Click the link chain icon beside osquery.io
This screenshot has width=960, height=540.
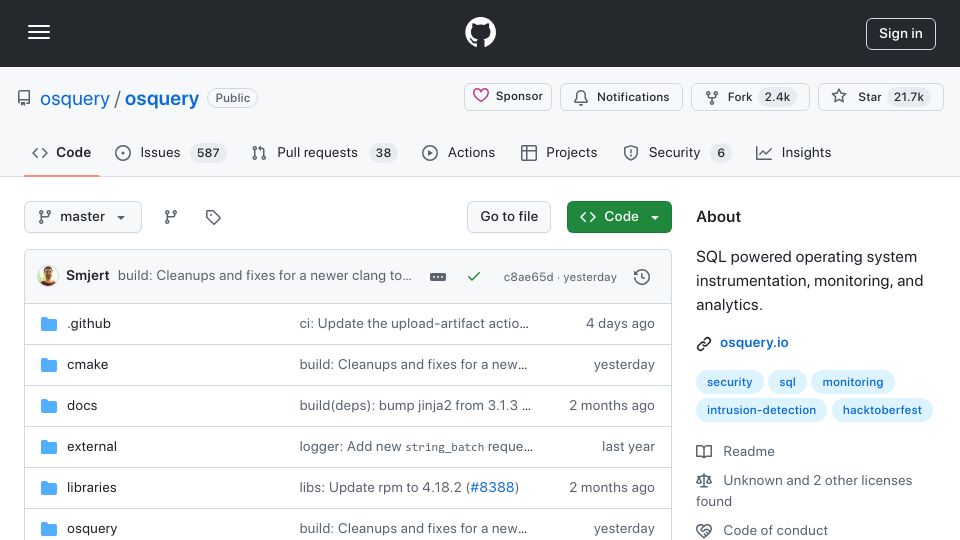(x=704, y=343)
